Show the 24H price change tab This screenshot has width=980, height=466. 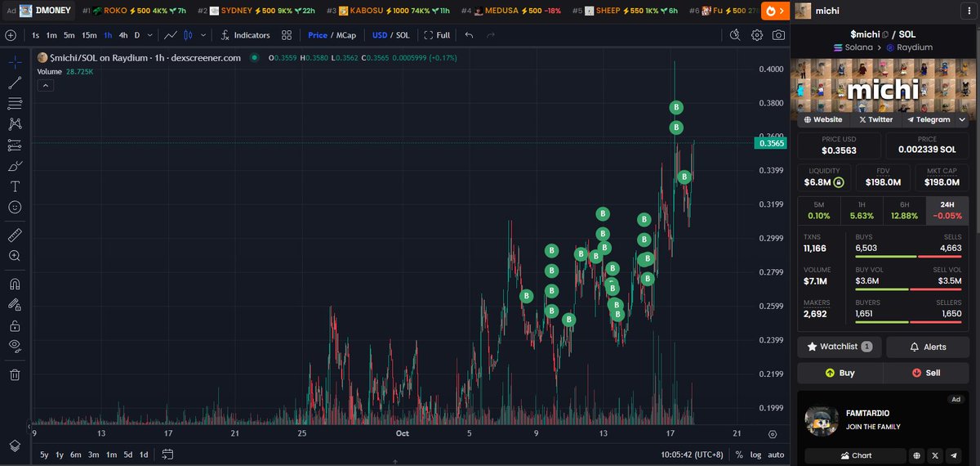pyautogui.click(x=947, y=209)
